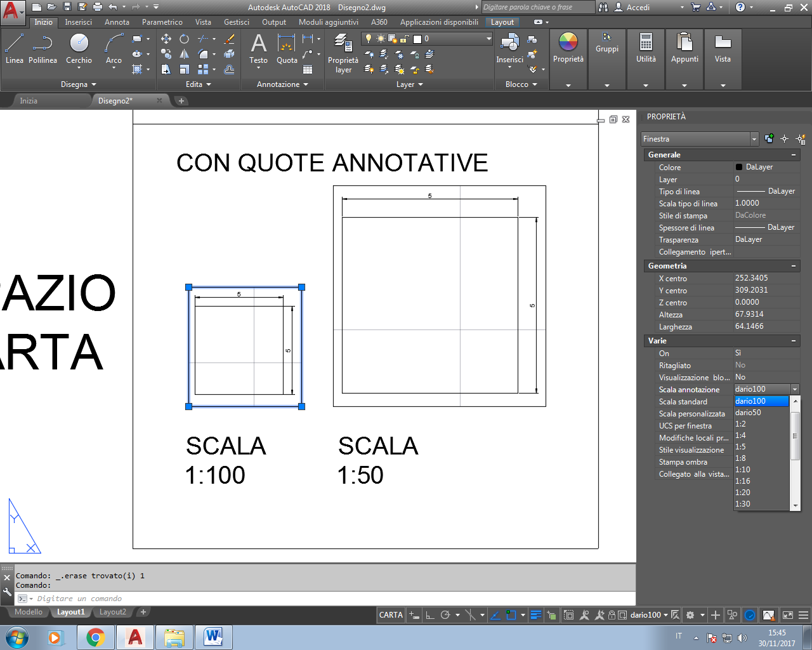Collapse the Generale properties section
The height and width of the screenshot is (650, 812).
pyautogui.click(x=794, y=155)
